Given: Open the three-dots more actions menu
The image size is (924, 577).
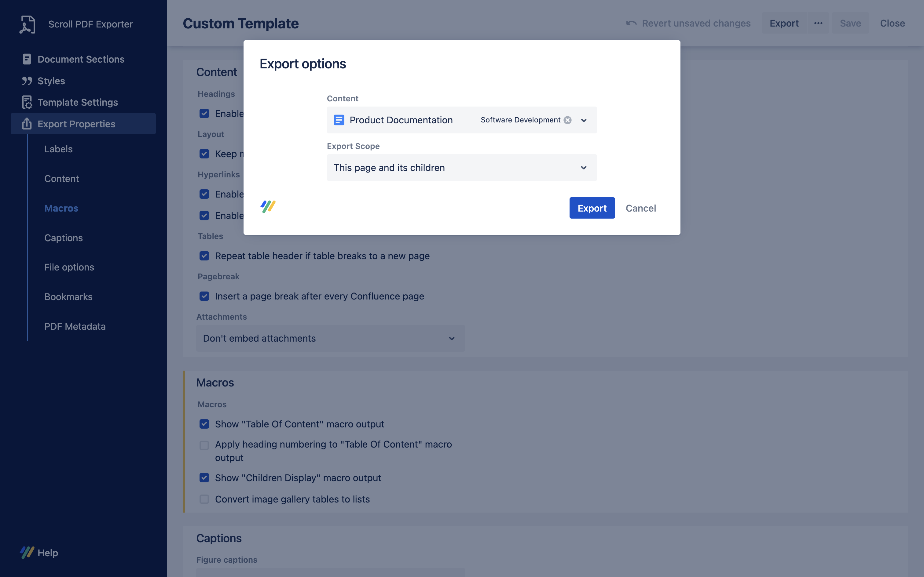Looking at the screenshot, I should 818,23.
